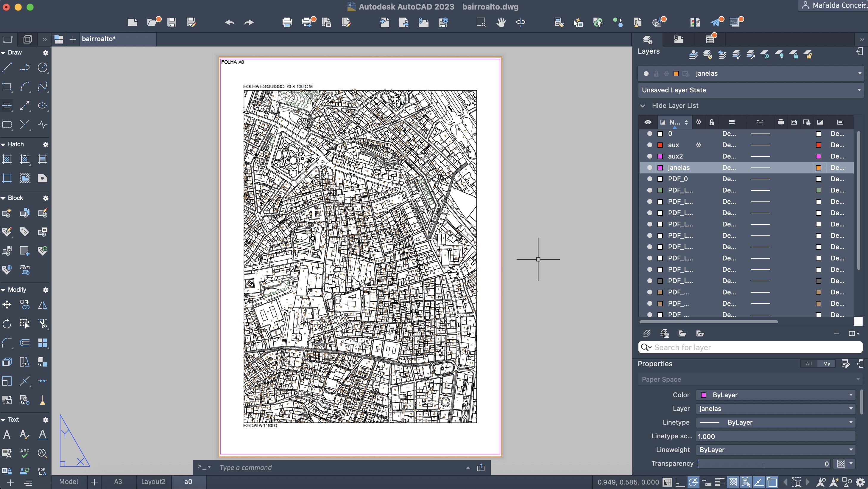The width and height of the screenshot is (868, 489).
Task: Select the Line draw tool
Action: (7, 67)
